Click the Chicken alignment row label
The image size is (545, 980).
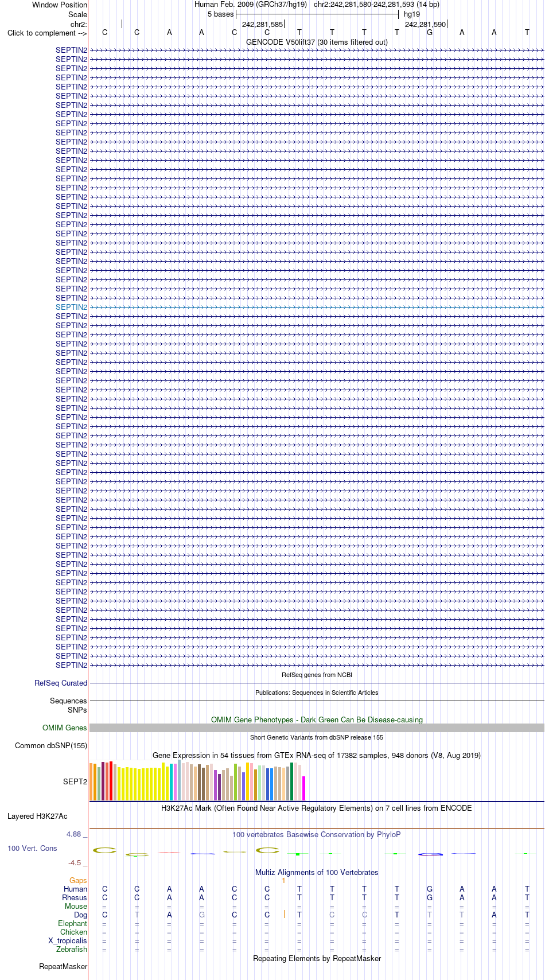click(x=73, y=932)
